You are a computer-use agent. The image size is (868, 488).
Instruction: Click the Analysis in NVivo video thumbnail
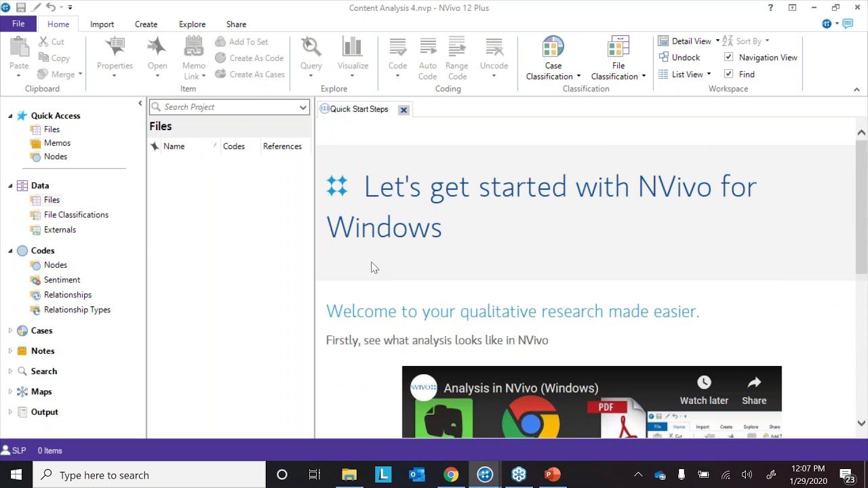tap(591, 402)
